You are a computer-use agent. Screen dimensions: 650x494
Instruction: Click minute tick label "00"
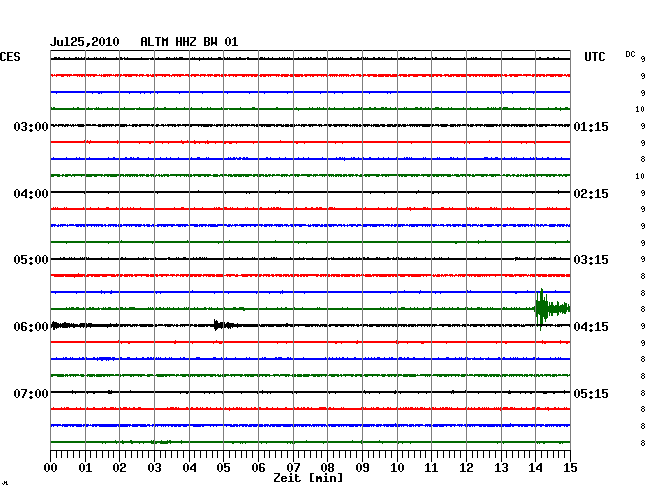[51, 468]
